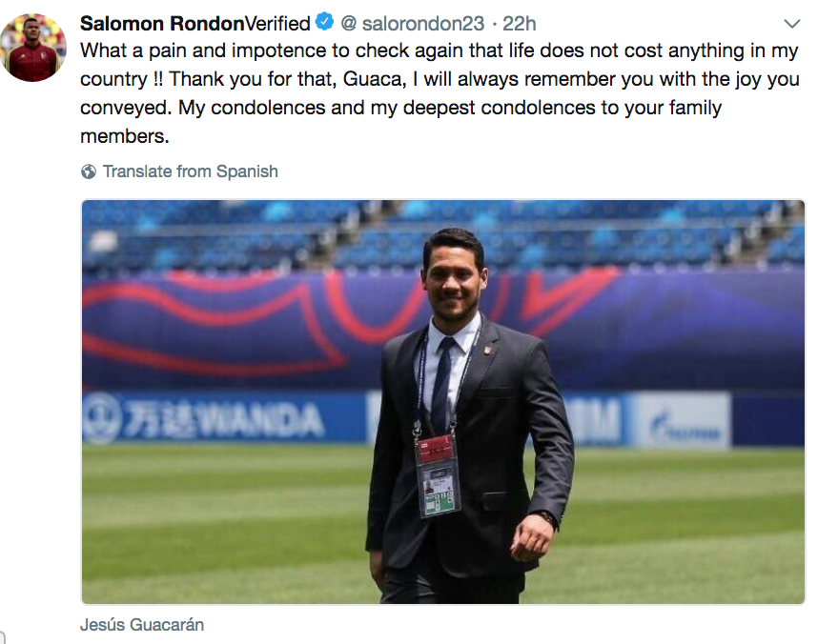
Task: Click the blue verified checkmark badge
Action: (x=325, y=23)
